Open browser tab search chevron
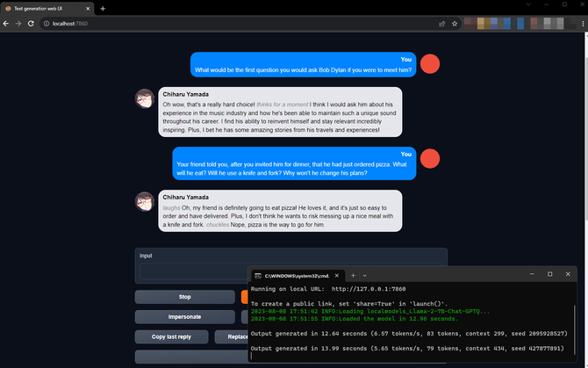The height and width of the screenshot is (368, 588). tap(528, 4)
